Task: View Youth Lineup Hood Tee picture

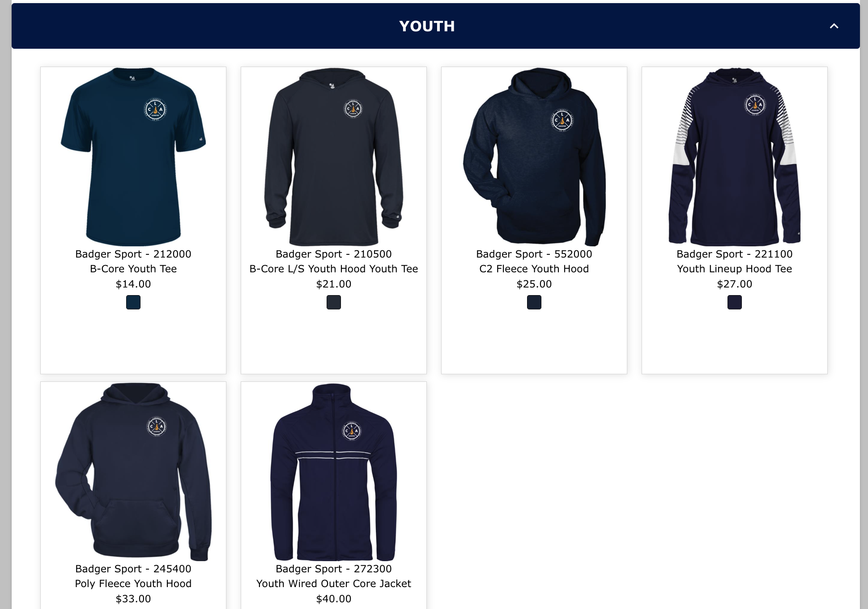Action: click(735, 156)
